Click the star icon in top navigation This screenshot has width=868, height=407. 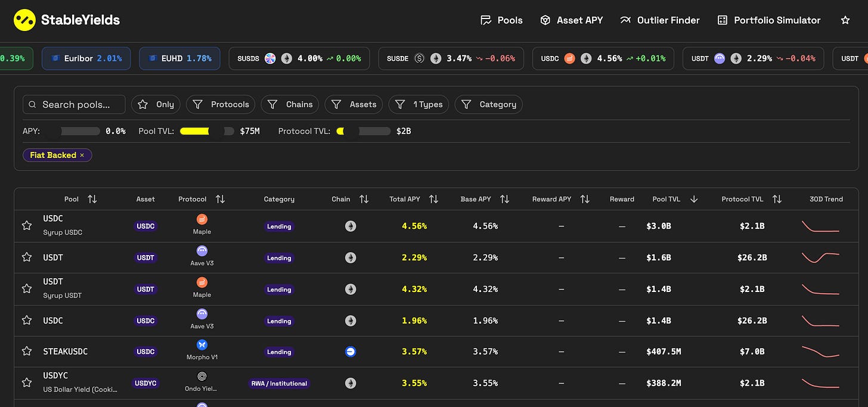845,20
